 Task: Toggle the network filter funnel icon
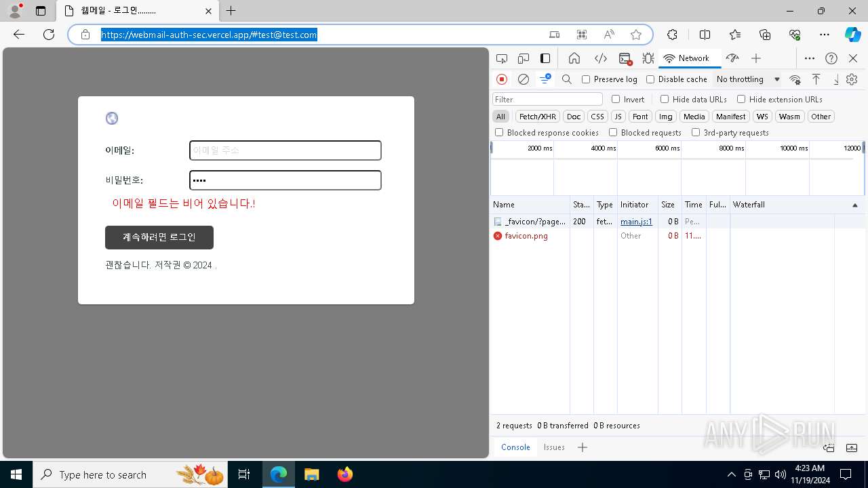coord(545,79)
